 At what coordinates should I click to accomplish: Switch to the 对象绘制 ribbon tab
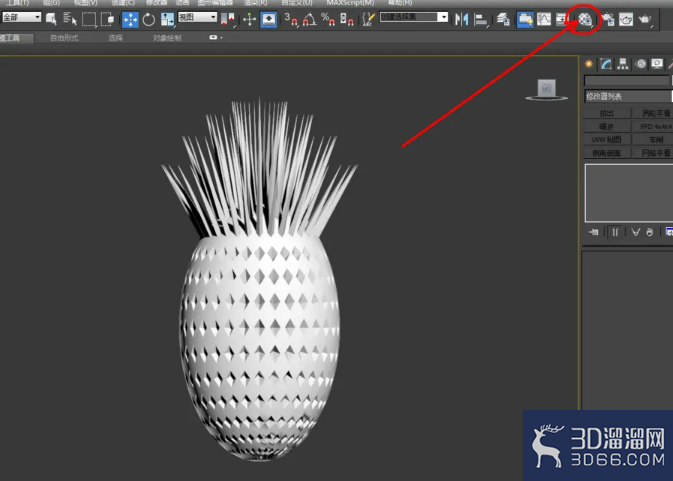tap(167, 38)
